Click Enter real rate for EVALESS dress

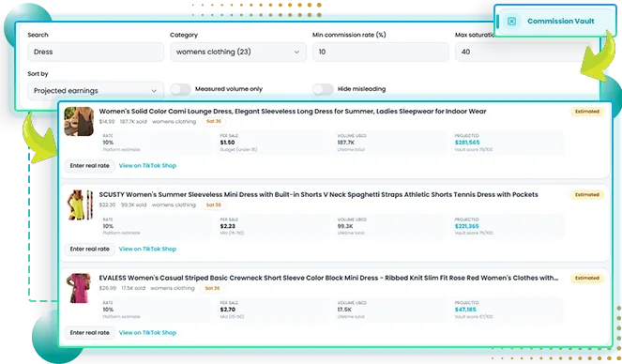click(90, 333)
